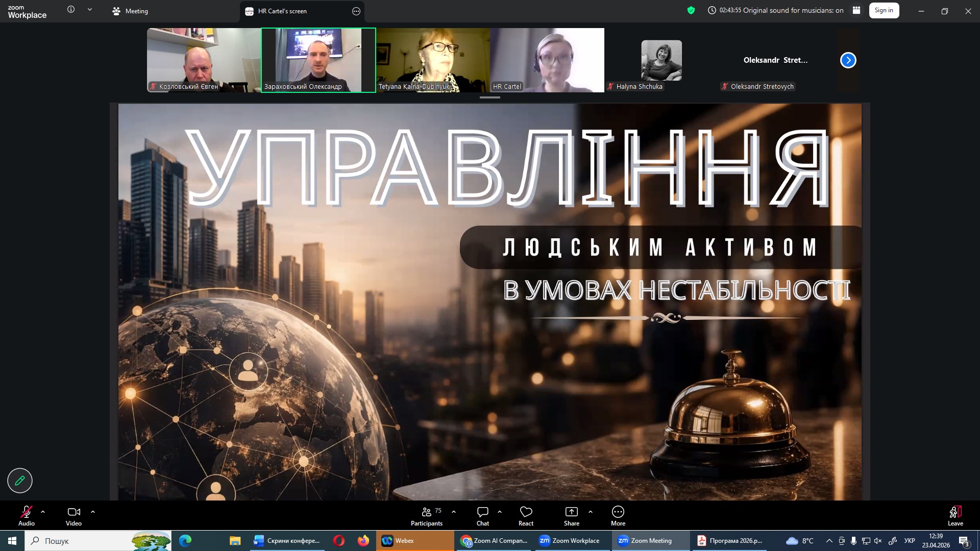Expand the Share options arrow
Viewport: 980px width, 551px height.
pyautogui.click(x=591, y=512)
